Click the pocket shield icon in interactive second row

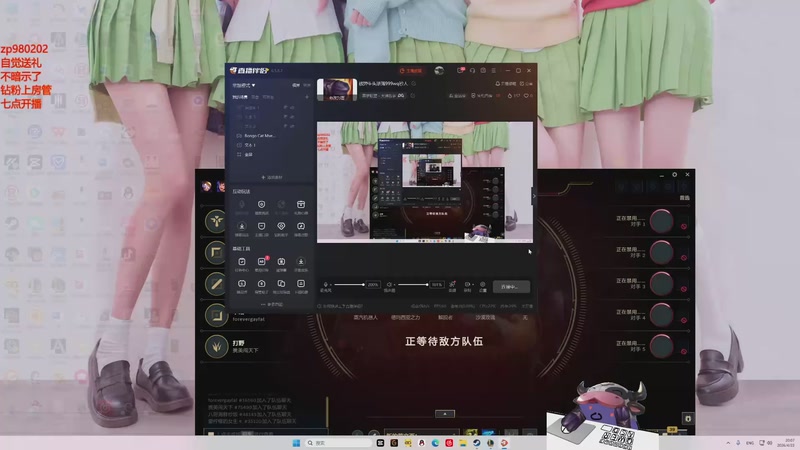[261, 226]
